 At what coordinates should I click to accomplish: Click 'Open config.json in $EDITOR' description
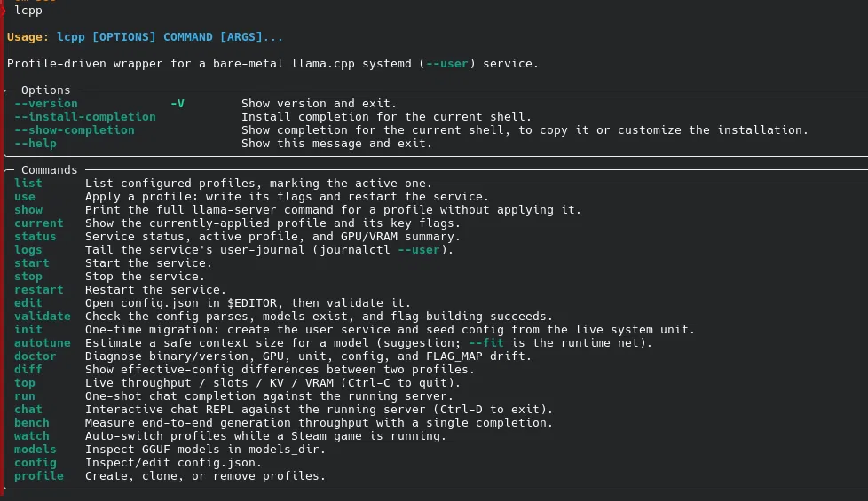pos(248,302)
